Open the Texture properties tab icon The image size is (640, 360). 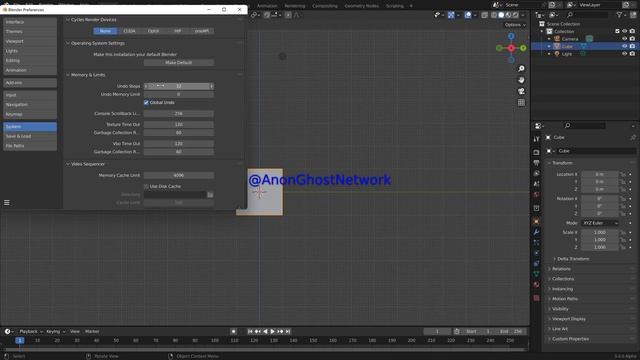tap(536, 298)
